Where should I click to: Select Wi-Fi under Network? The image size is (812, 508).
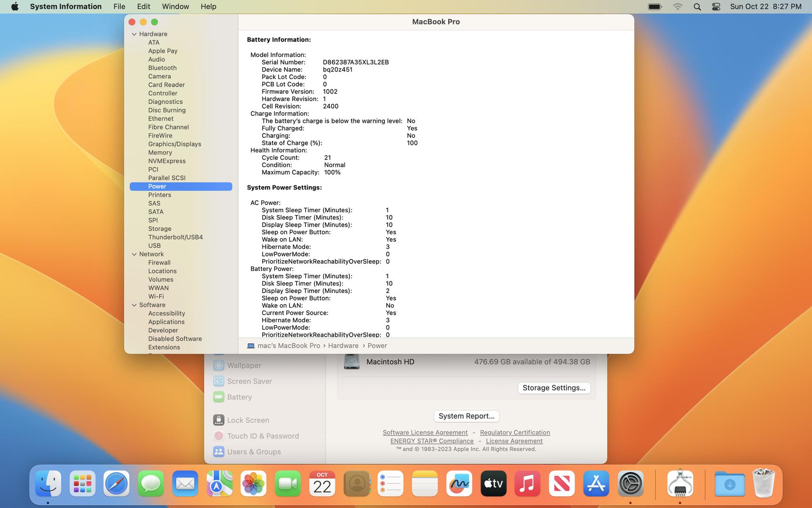point(156,296)
